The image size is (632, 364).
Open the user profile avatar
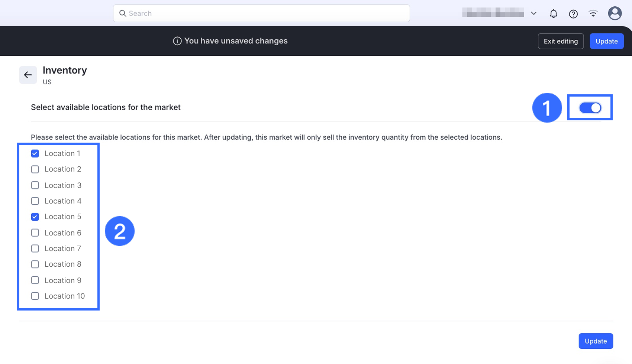(x=615, y=13)
